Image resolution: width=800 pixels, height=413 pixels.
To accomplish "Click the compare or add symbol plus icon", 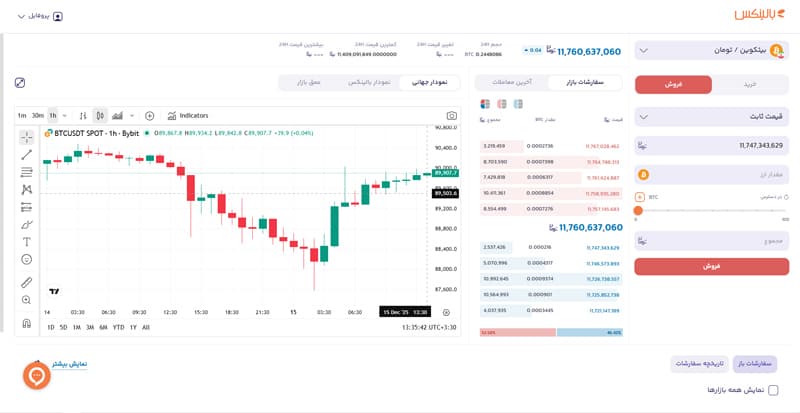I will coord(149,116).
